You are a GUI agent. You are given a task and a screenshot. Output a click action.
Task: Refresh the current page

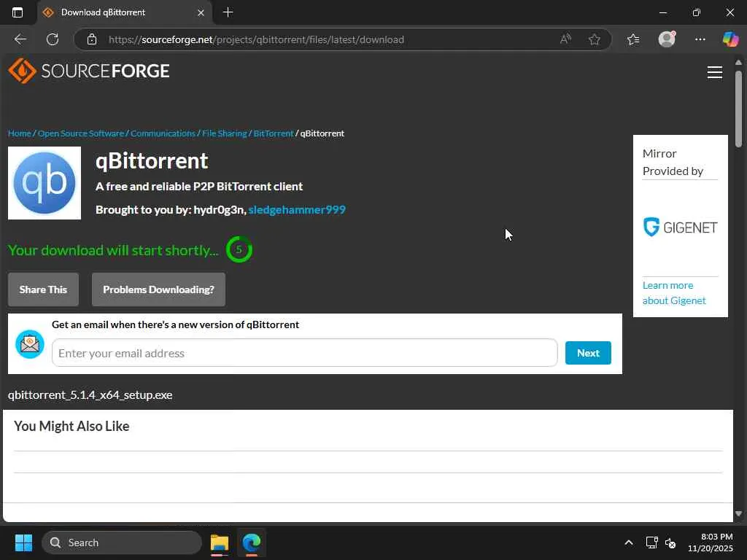53,39
